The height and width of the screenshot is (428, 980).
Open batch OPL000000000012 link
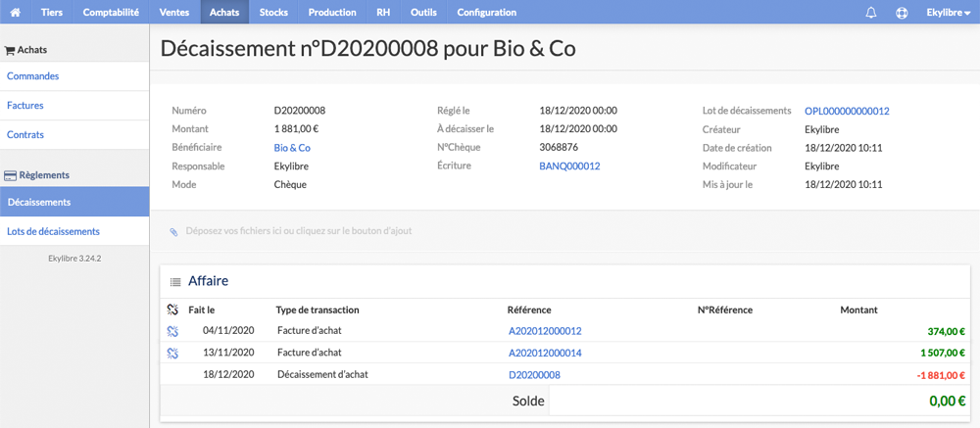tap(847, 112)
